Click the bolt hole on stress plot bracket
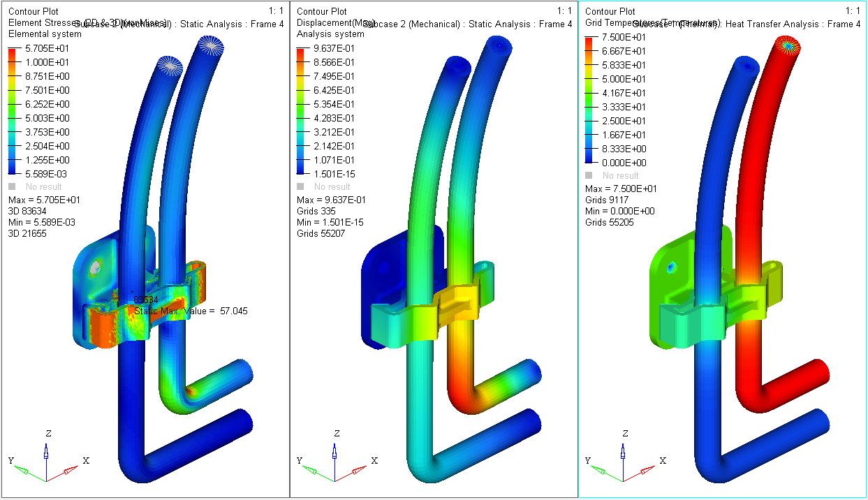 pos(95,265)
